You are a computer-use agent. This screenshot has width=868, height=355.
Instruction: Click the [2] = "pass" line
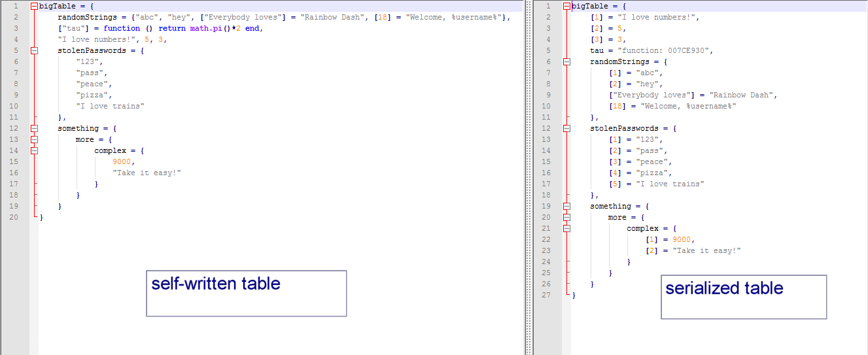638,150
